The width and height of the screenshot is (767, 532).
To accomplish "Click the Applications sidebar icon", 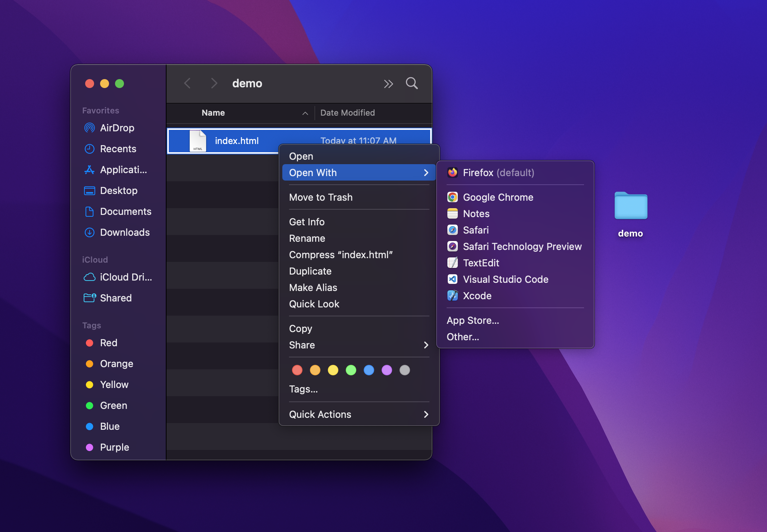I will (90, 170).
